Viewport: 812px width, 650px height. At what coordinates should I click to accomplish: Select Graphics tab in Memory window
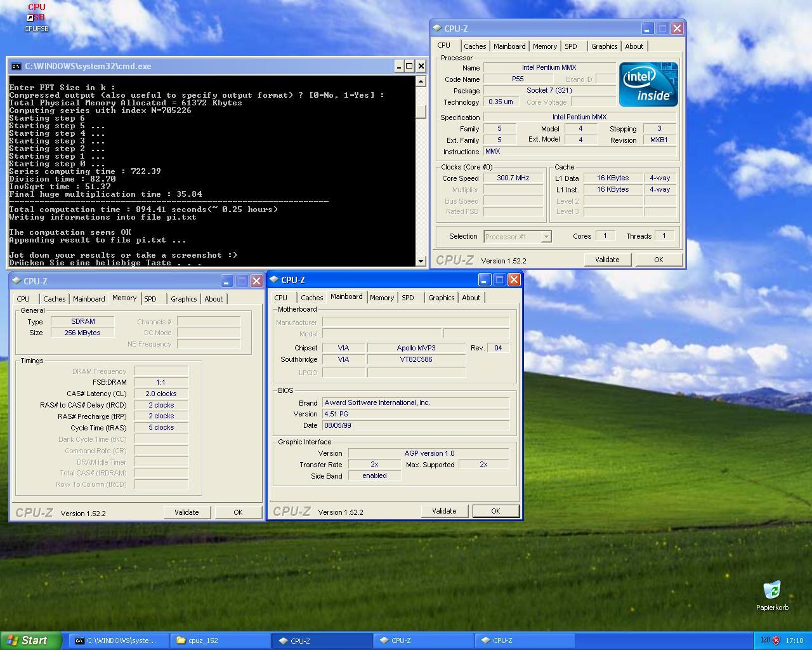(183, 299)
